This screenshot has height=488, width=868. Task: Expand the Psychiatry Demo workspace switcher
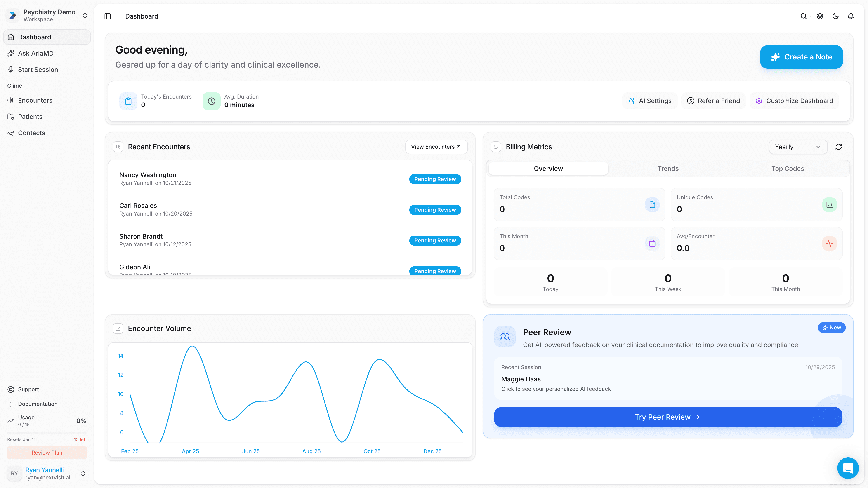click(85, 16)
